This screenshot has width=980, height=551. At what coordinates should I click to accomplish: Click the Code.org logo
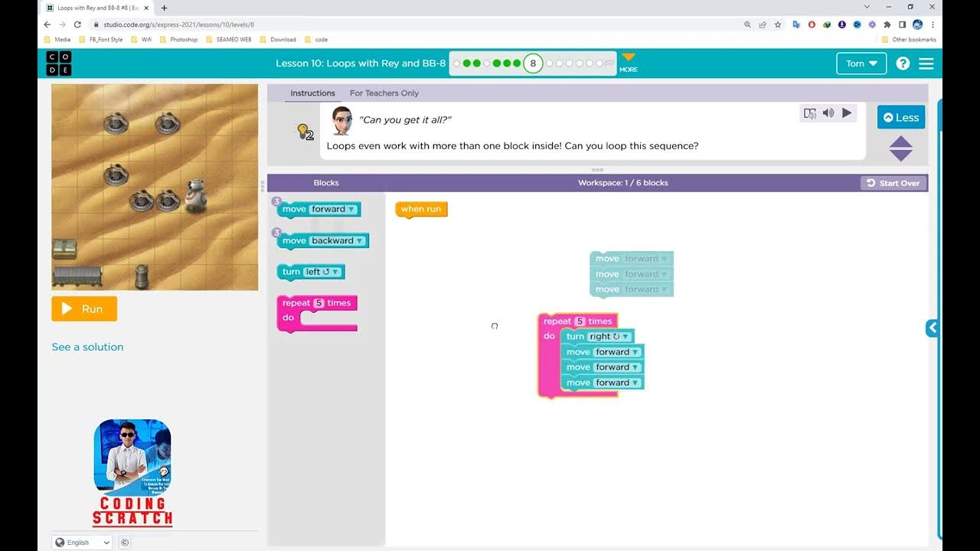coord(59,64)
